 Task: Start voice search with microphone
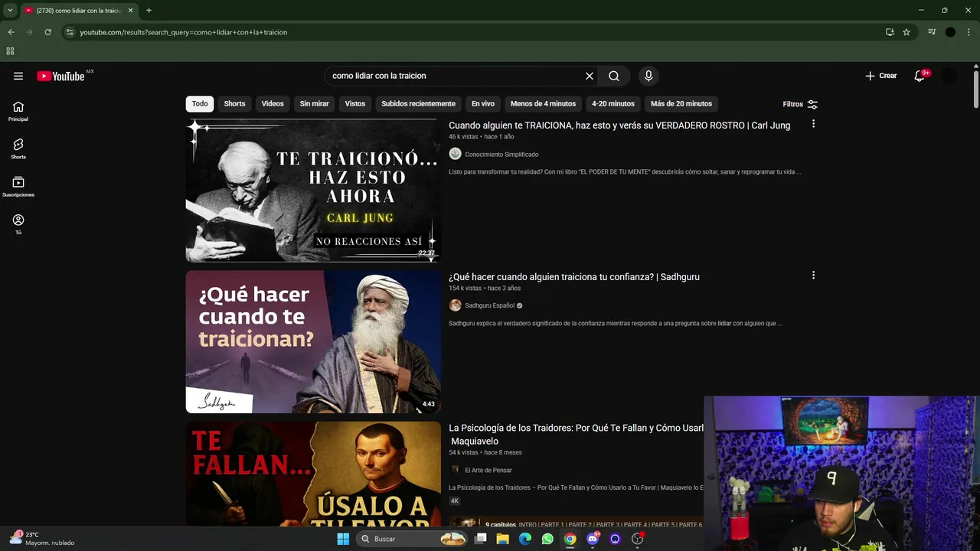click(x=648, y=76)
